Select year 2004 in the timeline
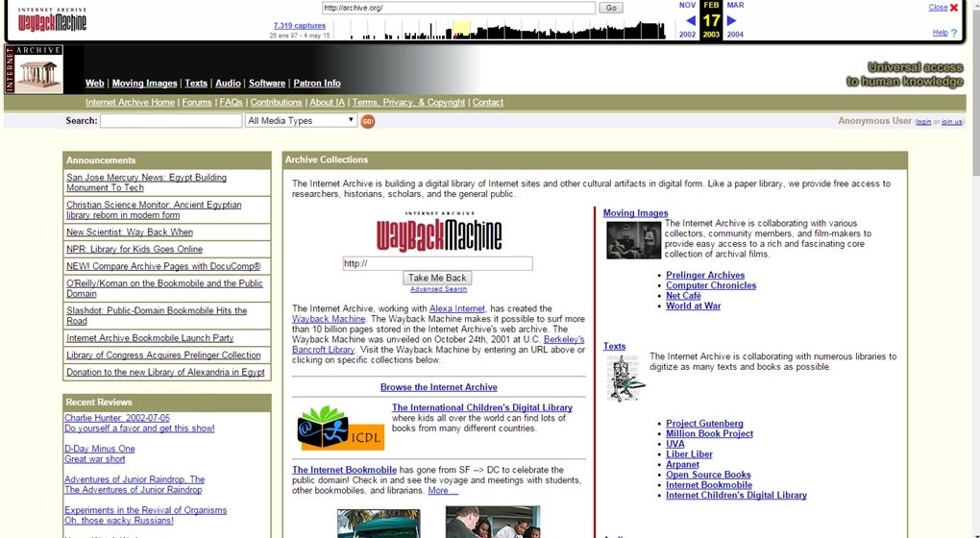The height and width of the screenshot is (538, 980). coord(735,35)
